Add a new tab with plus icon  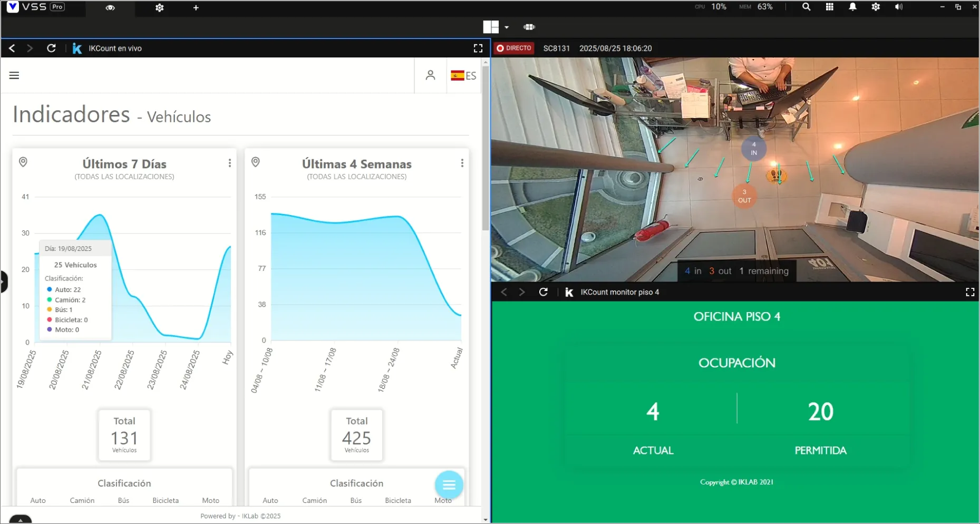tap(196, 8)
